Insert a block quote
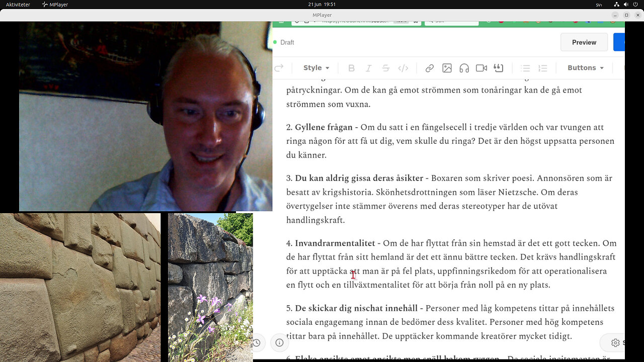This screenshot has height=362, width=644. click(x=499, y=68)
